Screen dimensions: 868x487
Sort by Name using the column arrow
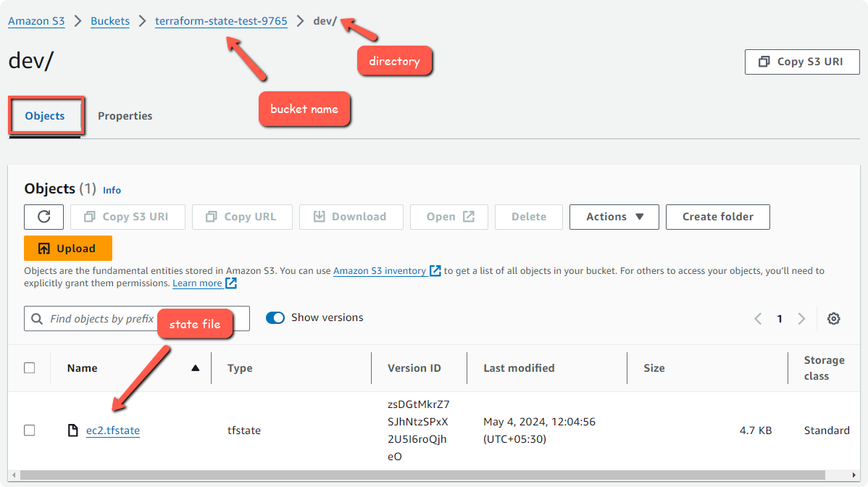[x=195, y=367]
